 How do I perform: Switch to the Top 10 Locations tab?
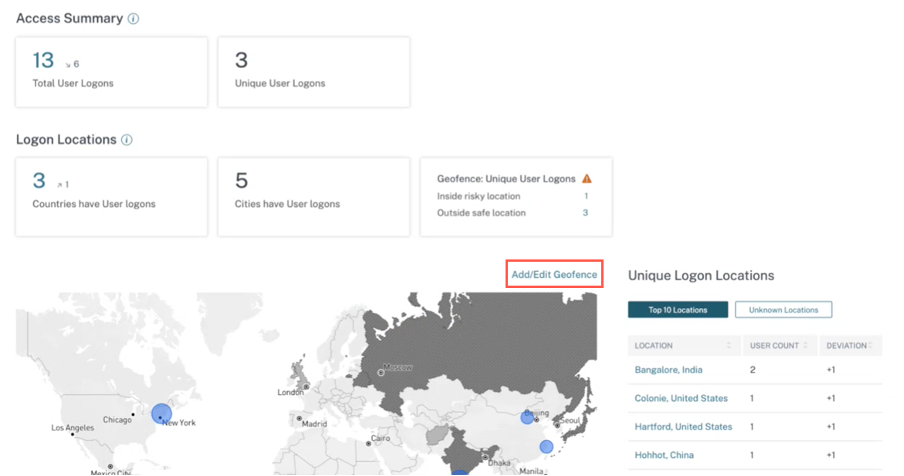[x=678, y=310]
